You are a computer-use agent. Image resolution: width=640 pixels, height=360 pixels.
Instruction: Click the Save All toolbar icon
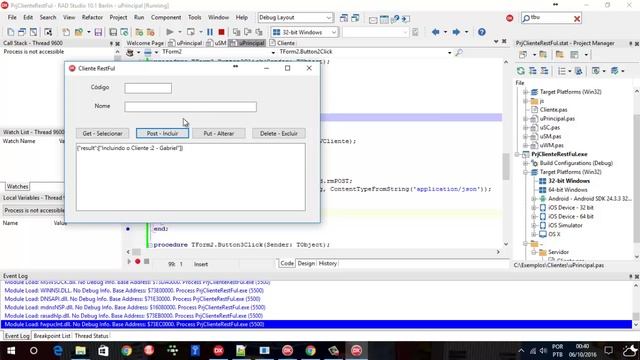point(113,32)
